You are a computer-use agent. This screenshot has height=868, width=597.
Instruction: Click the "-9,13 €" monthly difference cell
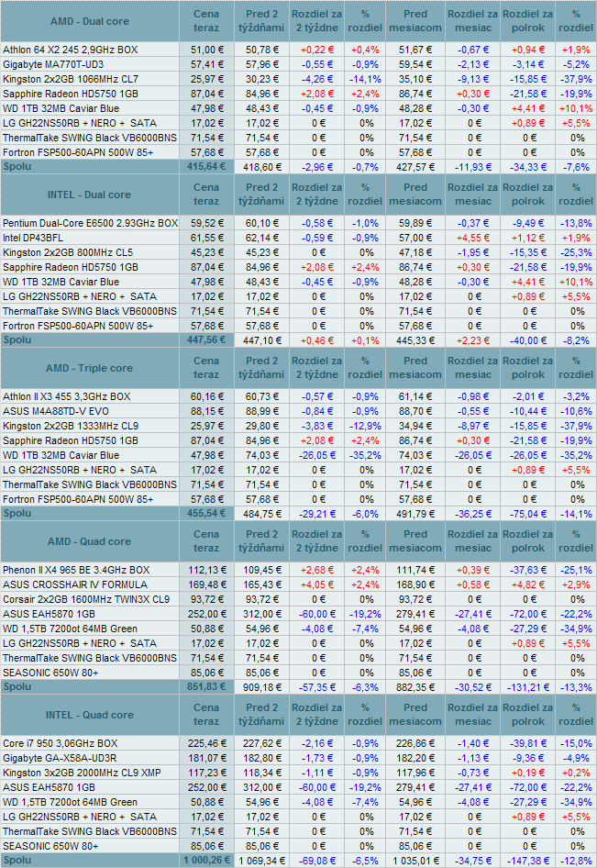pyautogui.click(x=473, y=79)
